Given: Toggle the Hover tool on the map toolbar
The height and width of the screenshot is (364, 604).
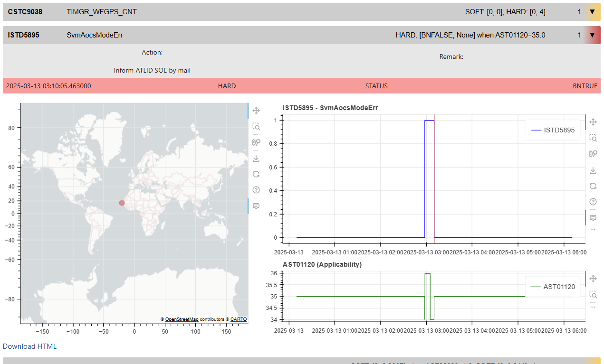Looking at the screenshot, I should (x=256, y=206).
